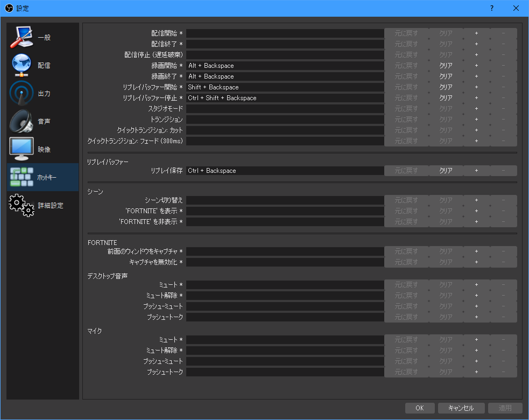Open the 出力 (Output) settings section
Viewport: 529px width, 420px height.
pyautogui.click(x=43, y=93)
